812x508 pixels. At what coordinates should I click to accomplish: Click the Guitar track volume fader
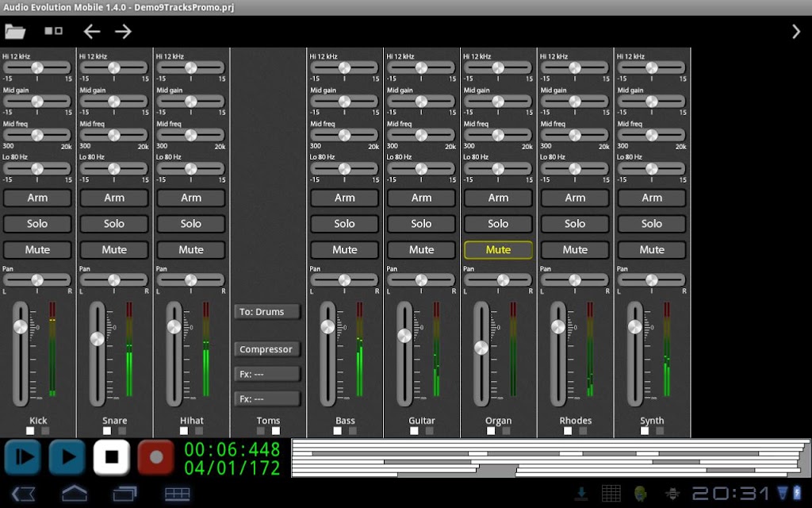[404, 336]
